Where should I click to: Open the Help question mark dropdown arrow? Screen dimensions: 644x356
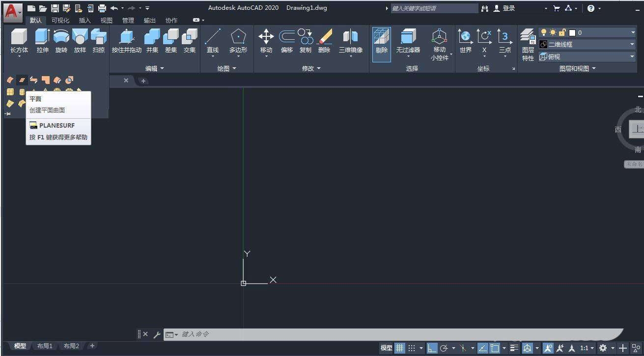(600, 8)
